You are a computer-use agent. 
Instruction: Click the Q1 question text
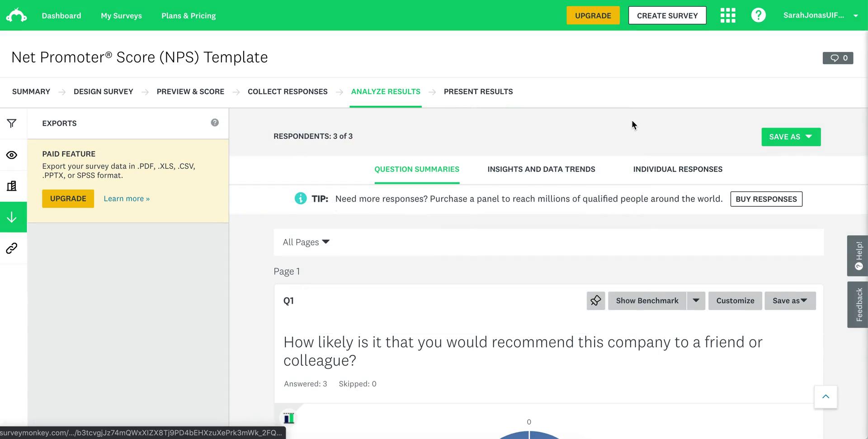point(523,351)
